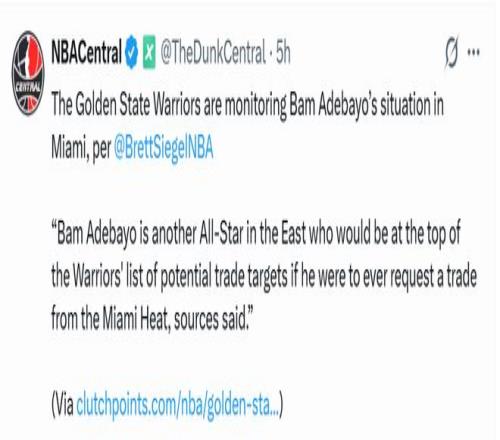Open the @BrettSiegelNBA mention link
Viewport: 500px width, 440px height.
164,148
